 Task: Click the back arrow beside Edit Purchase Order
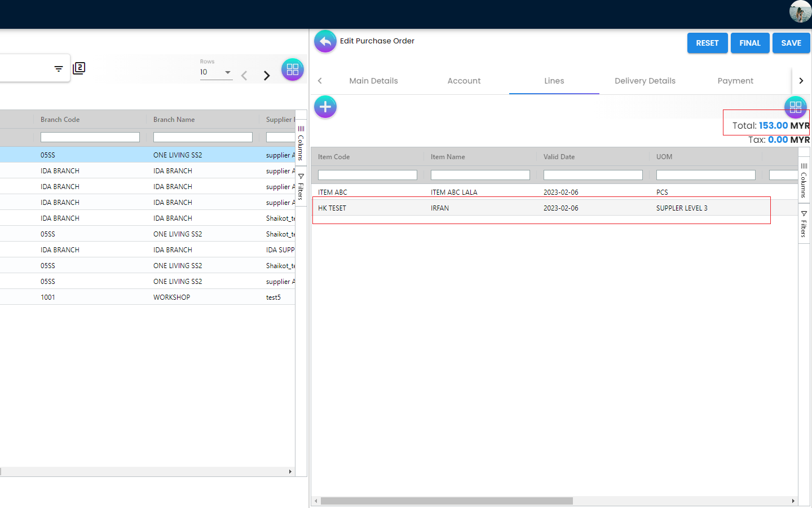pos(325,41)
